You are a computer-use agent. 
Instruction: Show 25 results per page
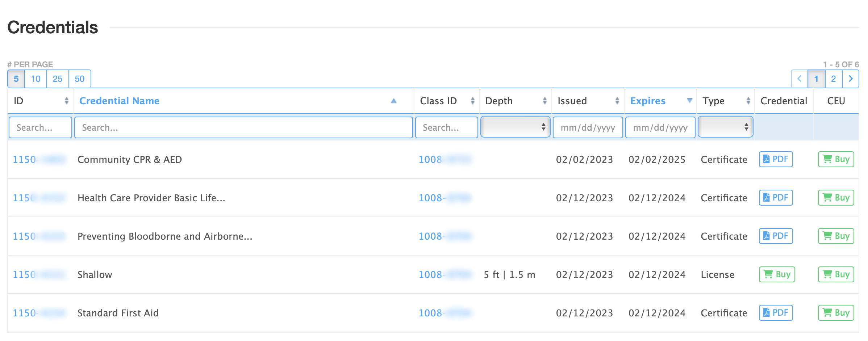[x=57, y=79]
